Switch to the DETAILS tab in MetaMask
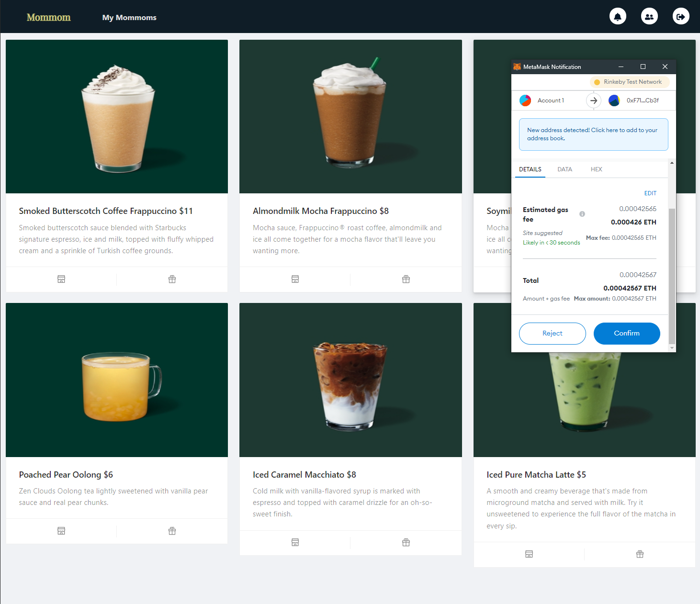This screenshot has height=604, width=700. tap(530, 169)
